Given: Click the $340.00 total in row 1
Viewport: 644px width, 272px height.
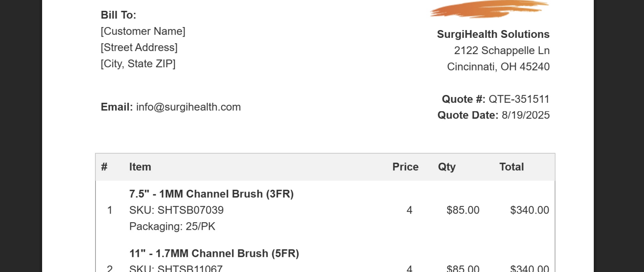Looking at the screenshot, I should (530, 210).
